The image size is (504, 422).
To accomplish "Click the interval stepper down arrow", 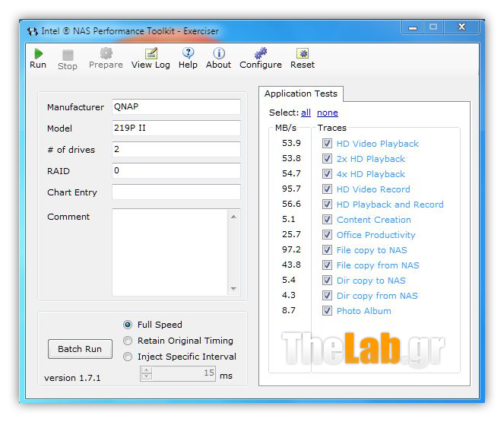I will (147, 376).
